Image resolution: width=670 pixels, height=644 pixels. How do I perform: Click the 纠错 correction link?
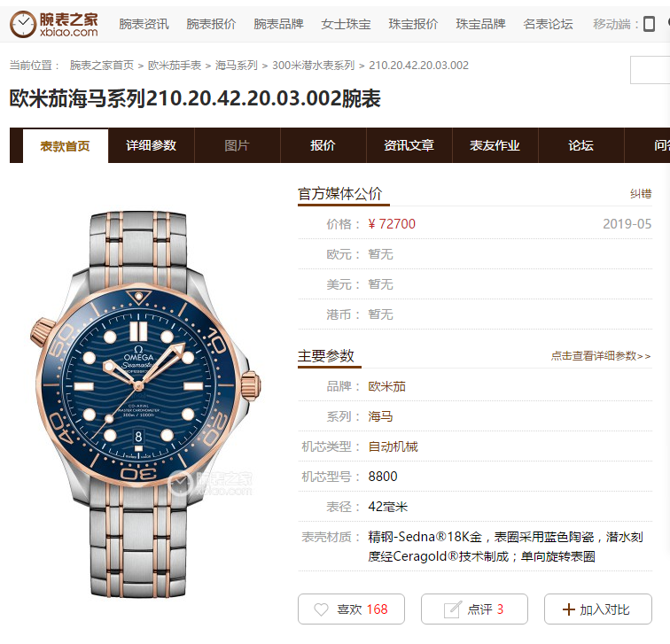(x=641, y=194)
